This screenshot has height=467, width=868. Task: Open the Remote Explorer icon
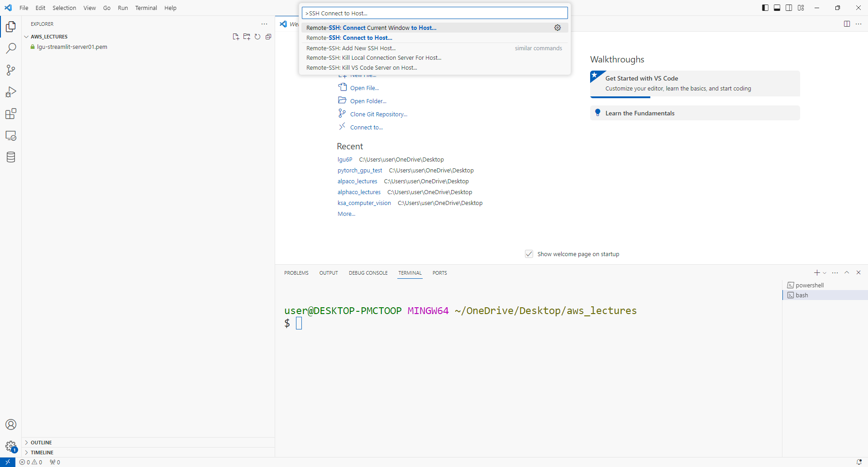click(11, 135)
